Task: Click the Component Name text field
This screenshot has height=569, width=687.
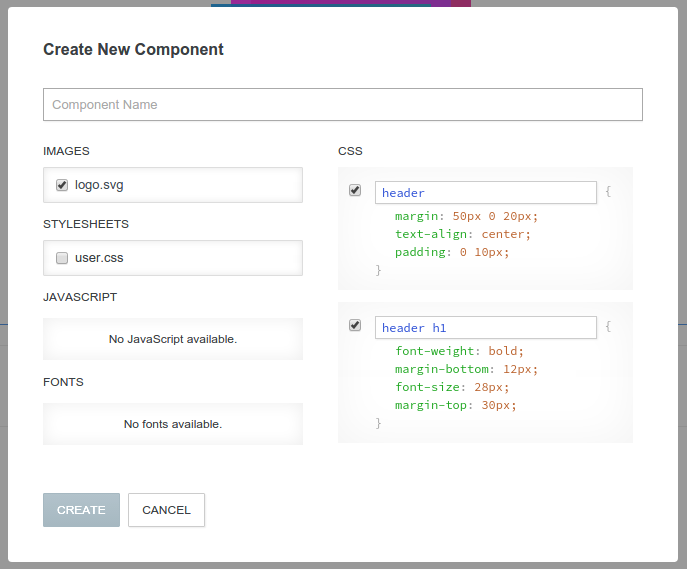Action: tap(343, 105)
